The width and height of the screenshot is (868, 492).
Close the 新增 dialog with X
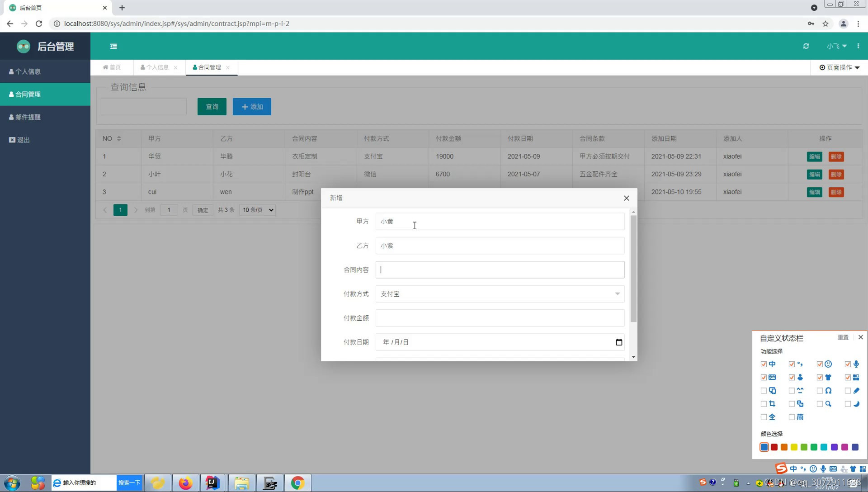pyautogui.click(x=626, y=198)
